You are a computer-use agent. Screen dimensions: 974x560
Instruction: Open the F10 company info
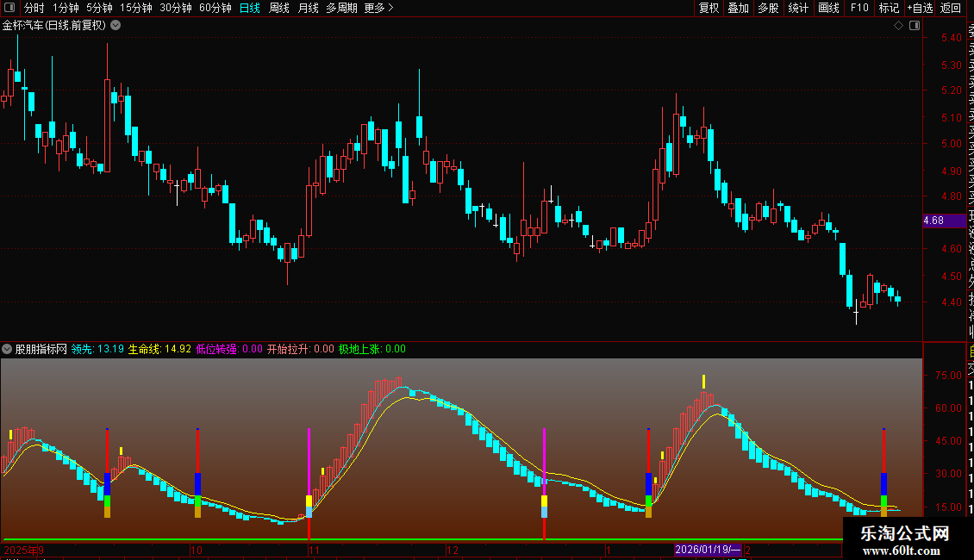click(859, 8)
